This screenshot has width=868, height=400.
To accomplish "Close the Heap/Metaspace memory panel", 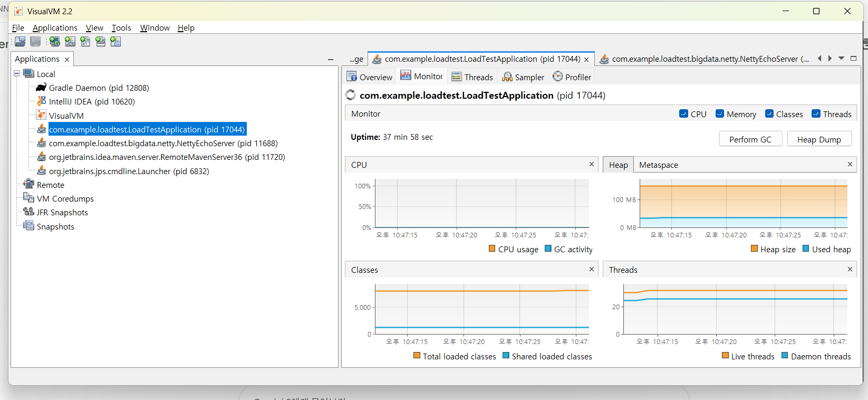I will [x=850, y=164].
